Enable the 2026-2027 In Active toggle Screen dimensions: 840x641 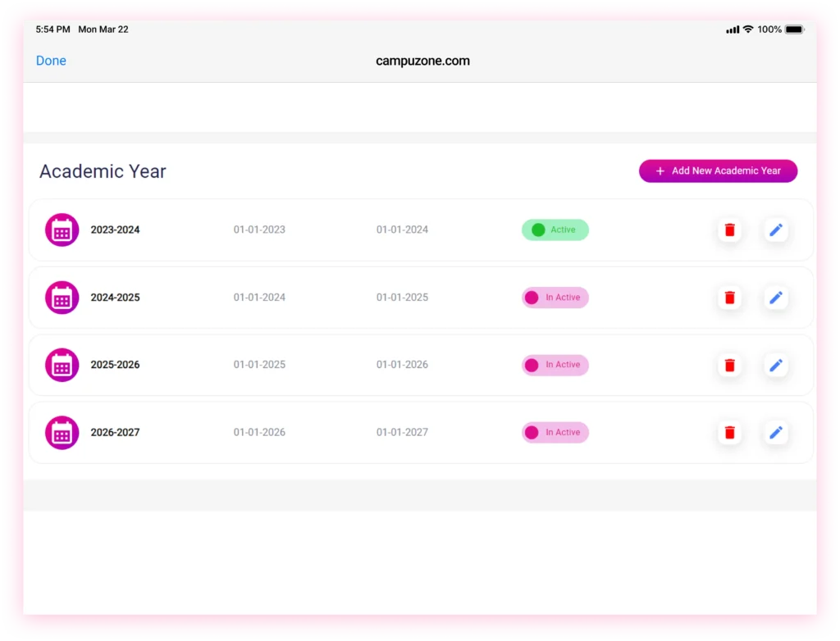tap(555, 432)
